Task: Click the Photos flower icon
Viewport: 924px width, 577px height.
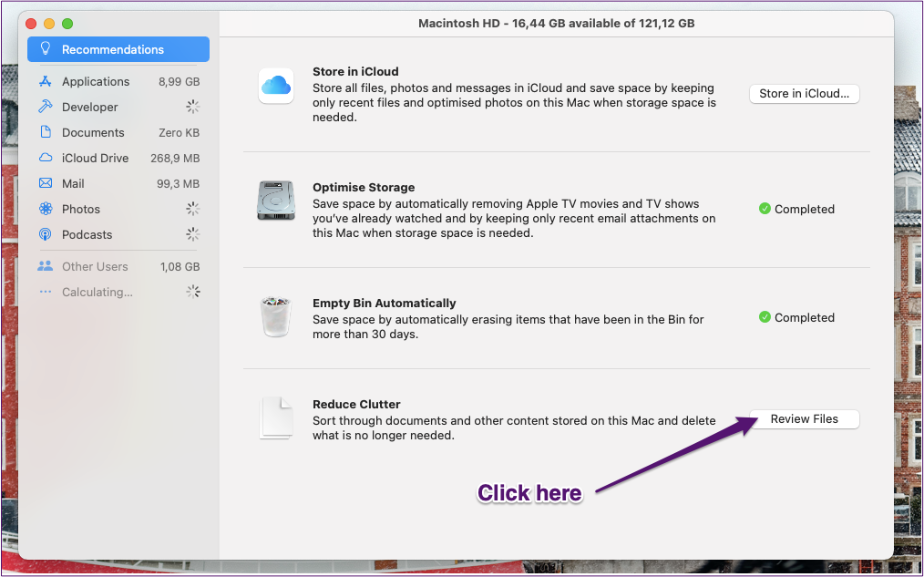Action: pos(46,209)
